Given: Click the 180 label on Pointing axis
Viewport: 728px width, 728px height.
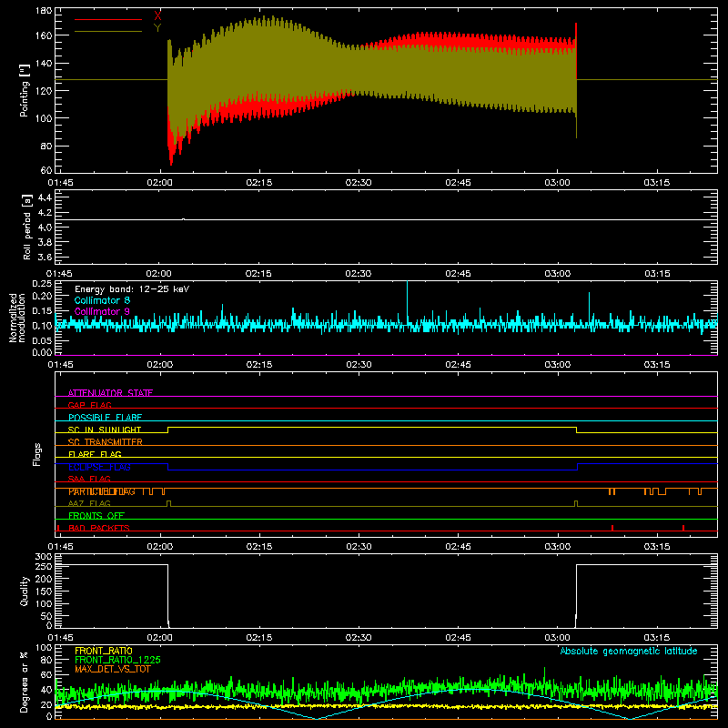Looking at the screenshot, I should (x=44, y=11).
